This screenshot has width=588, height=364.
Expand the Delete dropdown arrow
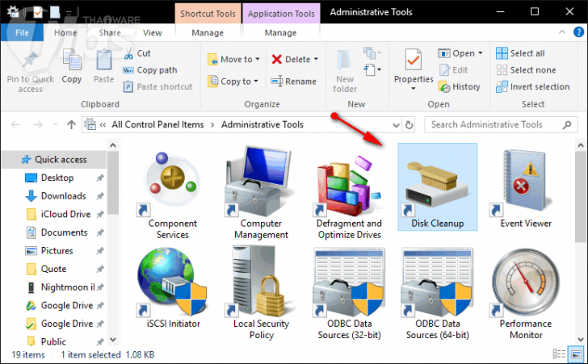(316, 59)
